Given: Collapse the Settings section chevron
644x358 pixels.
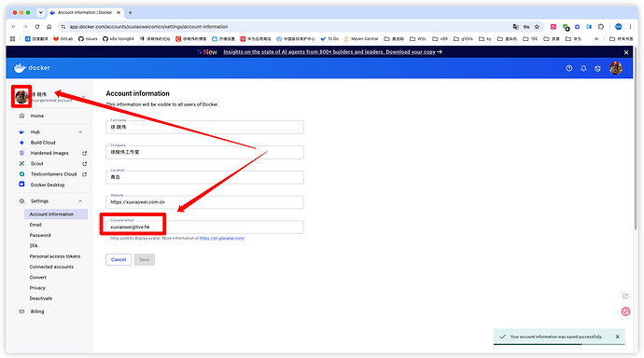Looking at the screenshot, I should point(80,201).
